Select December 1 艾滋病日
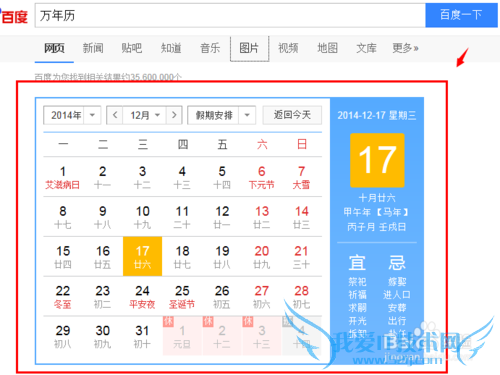The width and height of the screenshot is (500, 375). click(63, 177)
